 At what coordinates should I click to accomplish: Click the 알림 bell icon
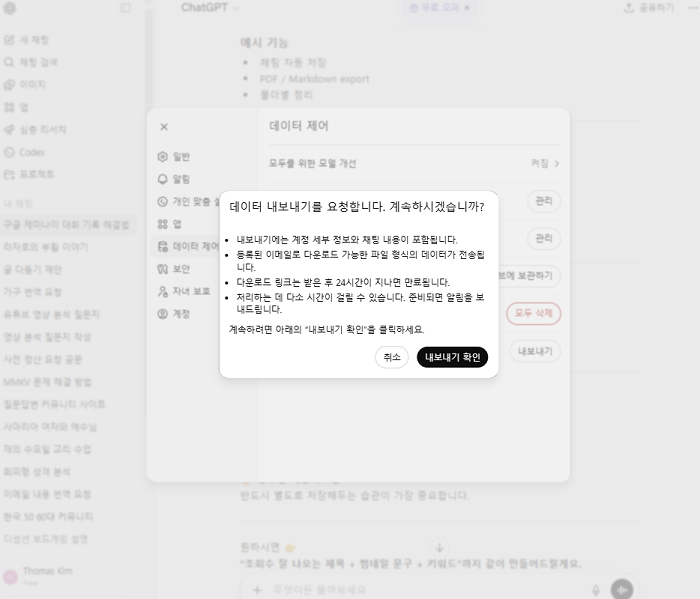[x=162, y=179]
